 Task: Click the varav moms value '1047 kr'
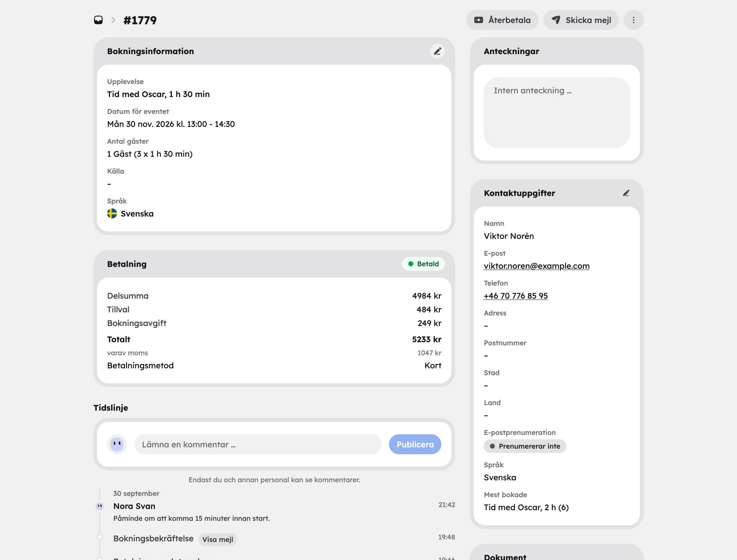(x=429, y=353)
